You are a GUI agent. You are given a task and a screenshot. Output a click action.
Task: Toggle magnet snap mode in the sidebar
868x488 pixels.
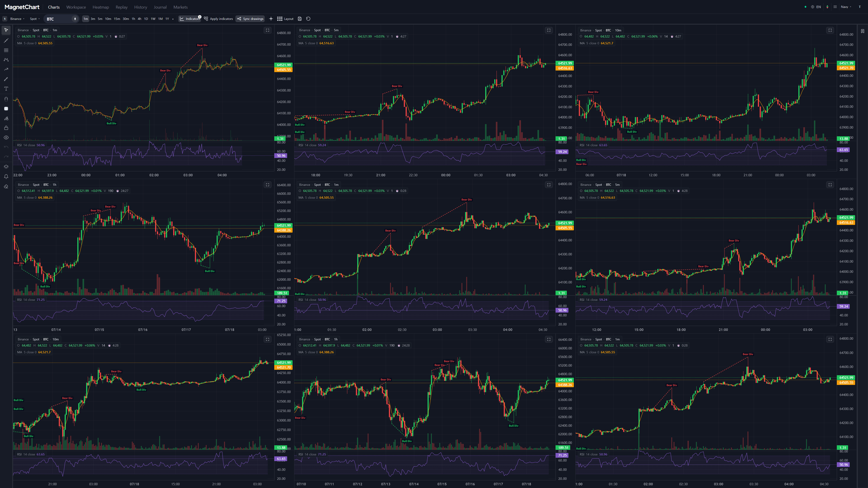click(x=6, y=99)
